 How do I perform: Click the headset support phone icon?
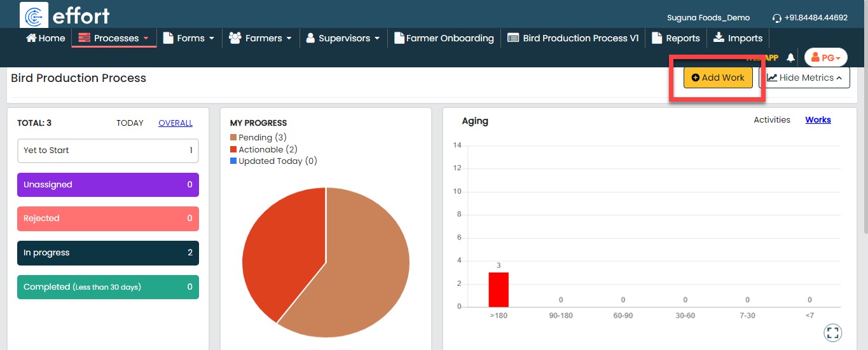pyautogui.click(x=776, y=18)
